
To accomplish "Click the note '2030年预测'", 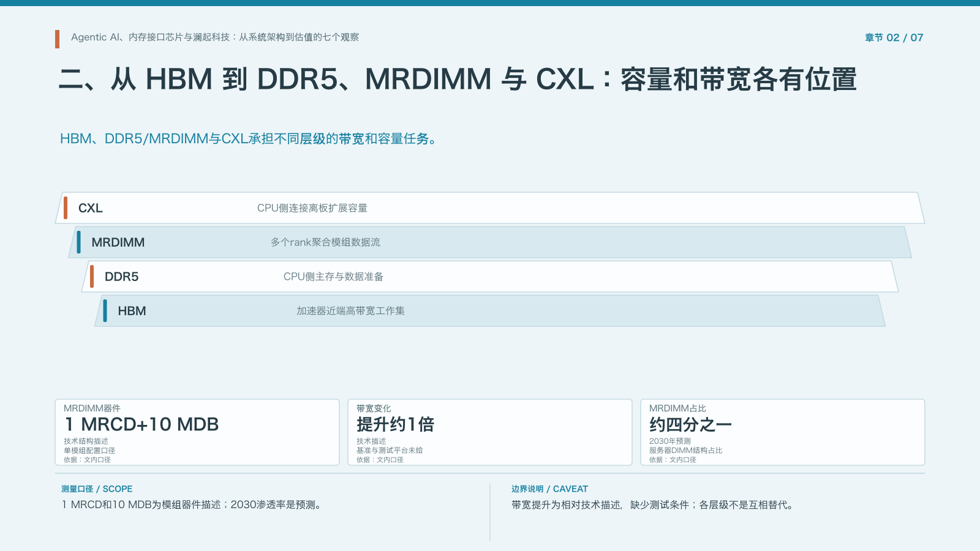I will (x=670, y=441).
